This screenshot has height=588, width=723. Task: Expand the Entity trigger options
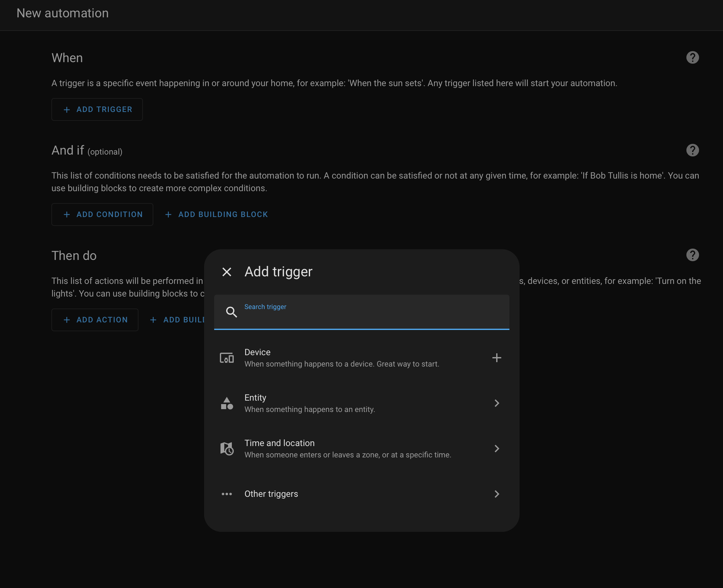point(497,403)
